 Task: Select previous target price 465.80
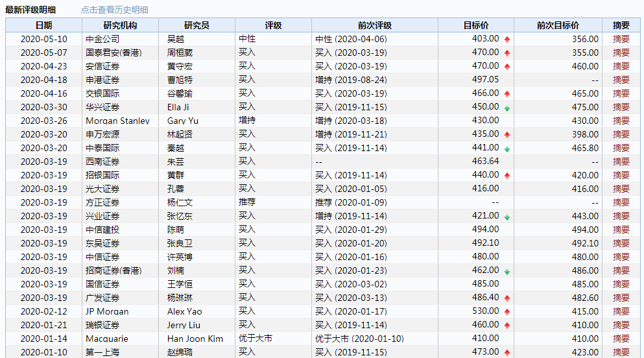585,148
